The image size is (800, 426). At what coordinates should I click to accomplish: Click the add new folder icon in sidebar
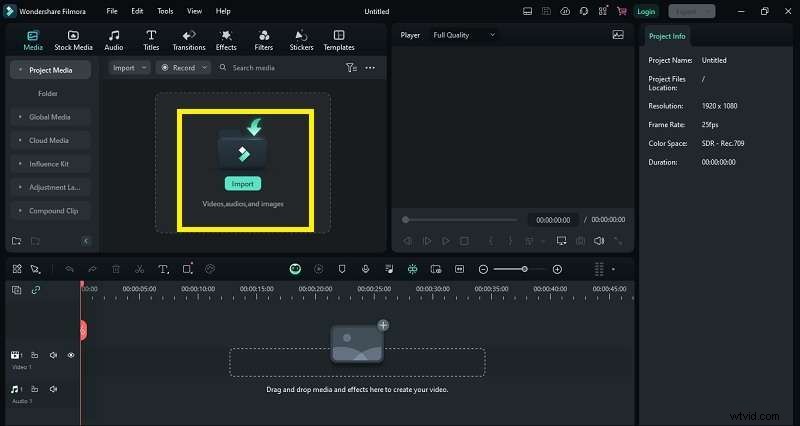pyautogui.click(x=16, y=241)
